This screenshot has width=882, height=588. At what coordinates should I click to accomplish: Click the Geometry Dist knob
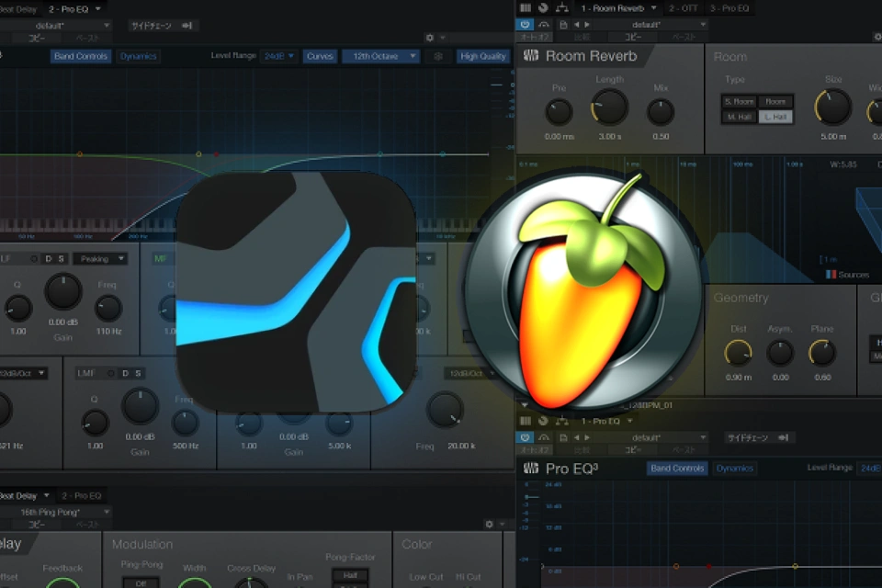click(738, 354)
